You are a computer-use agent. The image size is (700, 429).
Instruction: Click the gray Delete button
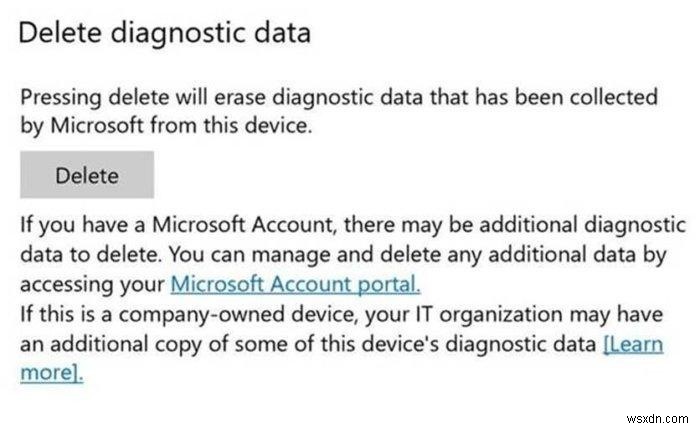coord(87,176)
